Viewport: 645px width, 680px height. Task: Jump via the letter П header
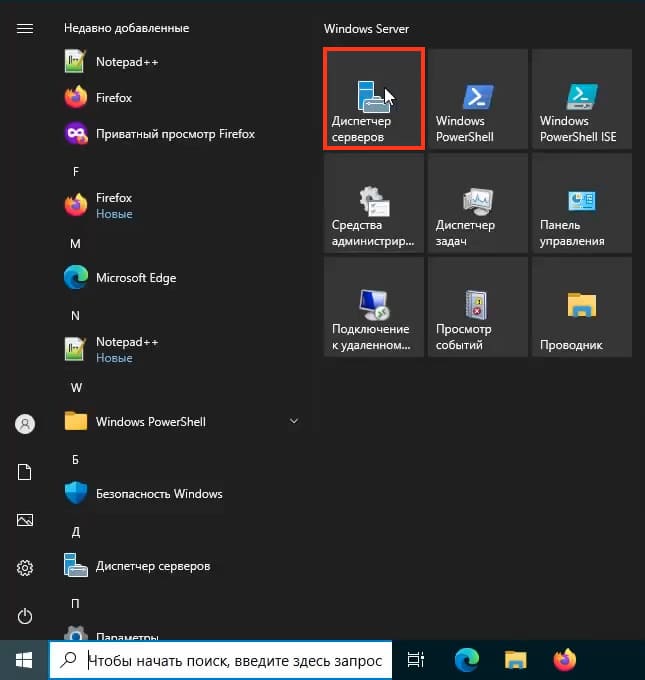click(x=75, y=604)
